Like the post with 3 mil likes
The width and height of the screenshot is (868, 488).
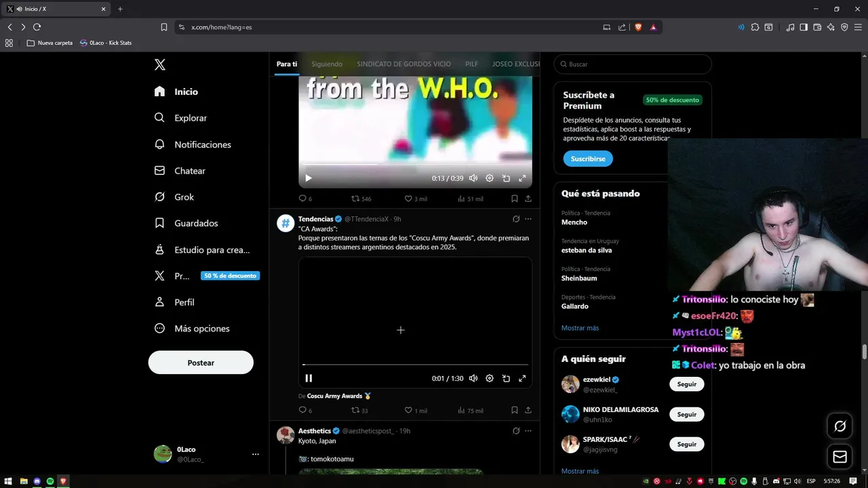[x=416, y=199]
